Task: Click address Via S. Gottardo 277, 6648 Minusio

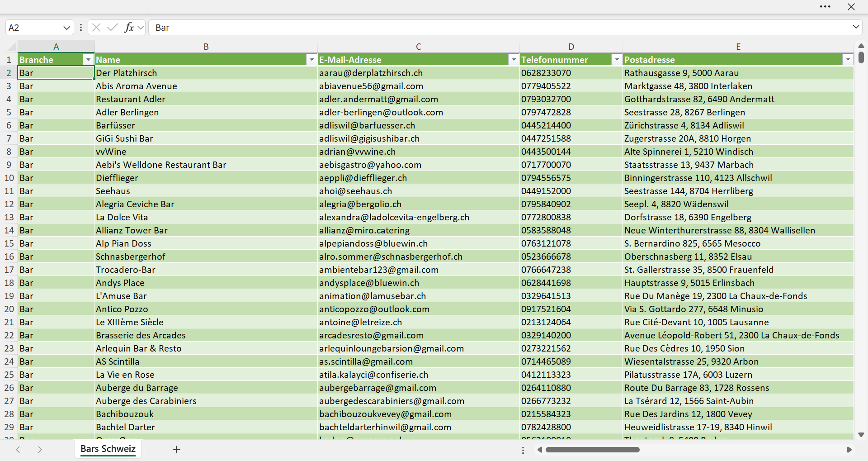Action: [x=738, y=309]
